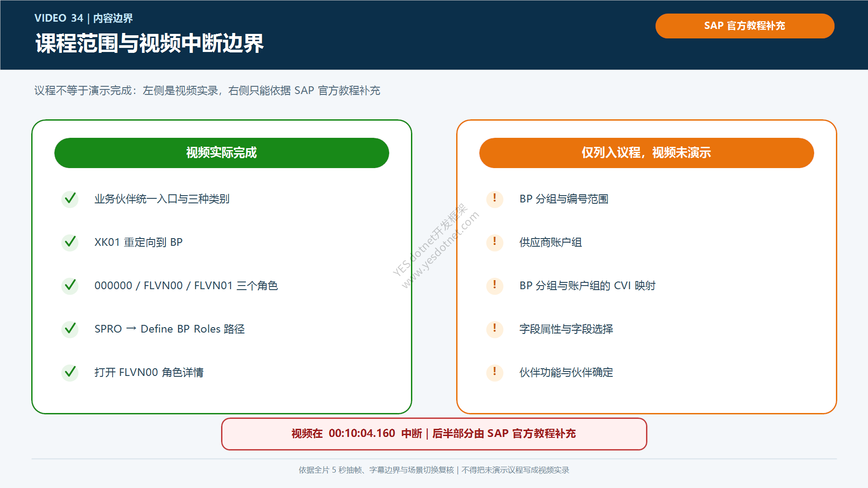Click the text 000000 / FLVN00 / FLVN01 三个角色
Viewport: 868px width, 488px height.
(186, 286)
